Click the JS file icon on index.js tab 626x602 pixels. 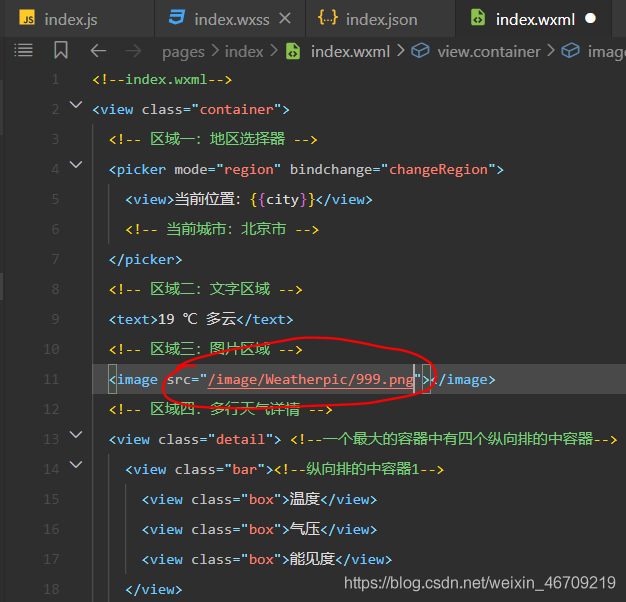pyautogui.click(x=28, y=18)
